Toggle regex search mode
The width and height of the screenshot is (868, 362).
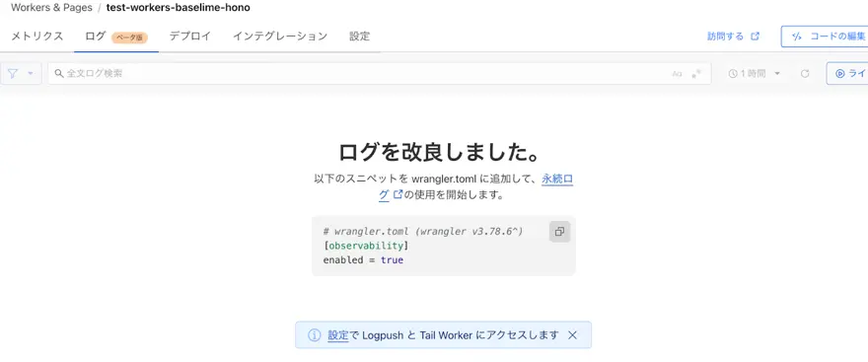tap(696, 74)
